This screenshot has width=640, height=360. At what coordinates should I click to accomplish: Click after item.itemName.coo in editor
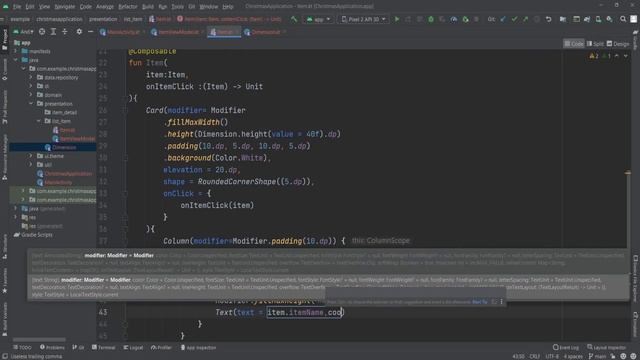pyautogui.click(x=343, y=313)
